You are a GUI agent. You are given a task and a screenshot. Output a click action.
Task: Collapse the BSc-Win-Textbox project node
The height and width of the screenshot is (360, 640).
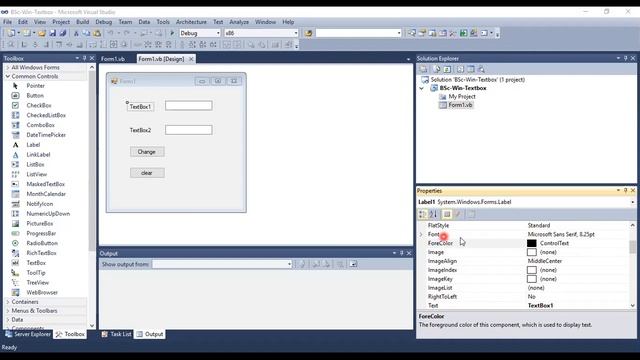422,88
